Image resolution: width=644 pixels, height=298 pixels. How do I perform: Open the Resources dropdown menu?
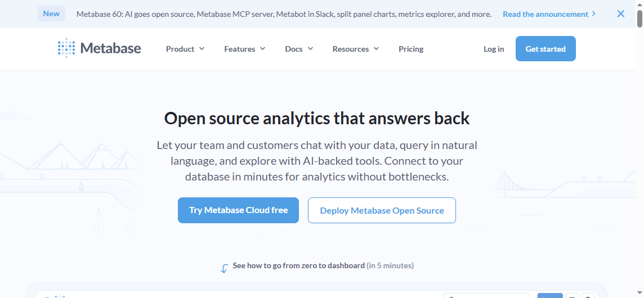356,49
